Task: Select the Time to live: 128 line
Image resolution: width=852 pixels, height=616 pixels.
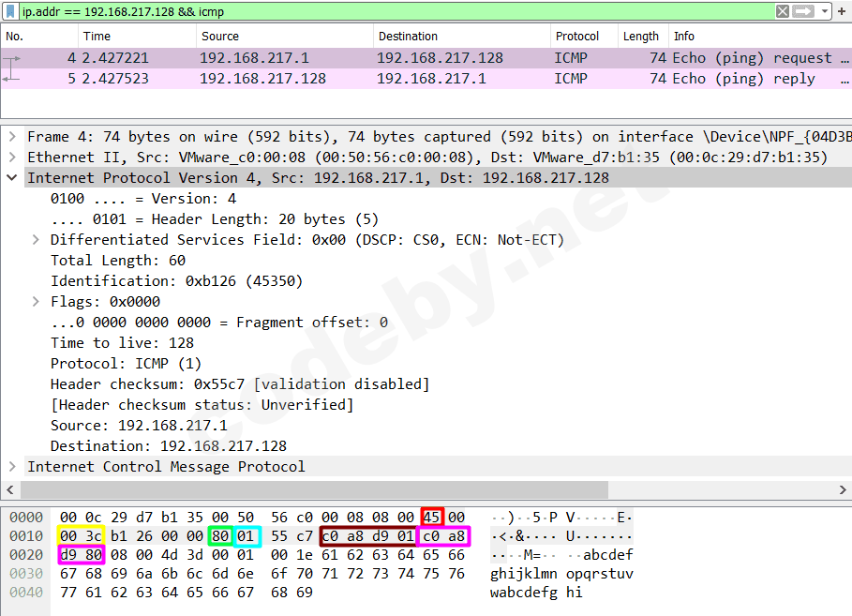Action: [x=122, y=343]
